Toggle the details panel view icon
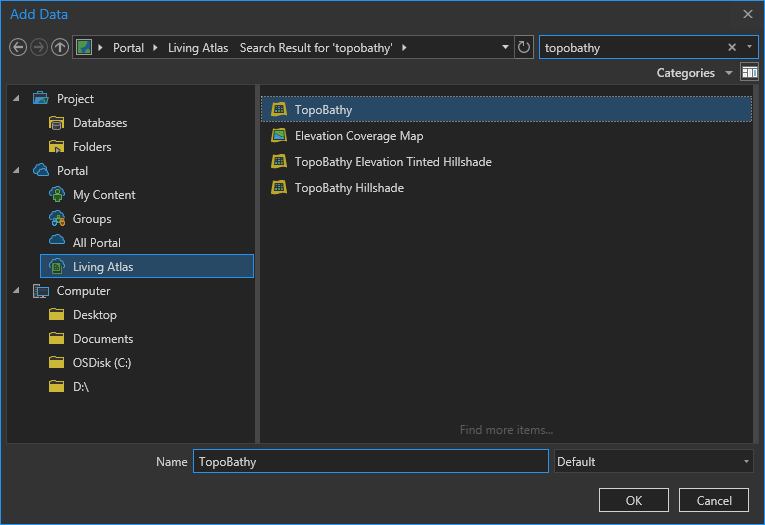765x525 pixels. click(x=749, y=73)
